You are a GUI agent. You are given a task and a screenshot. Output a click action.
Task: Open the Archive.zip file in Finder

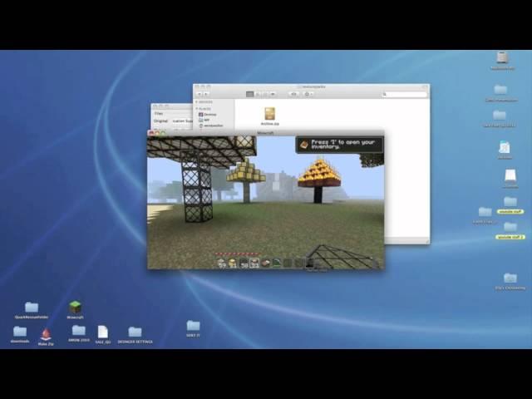click(269, 116)
